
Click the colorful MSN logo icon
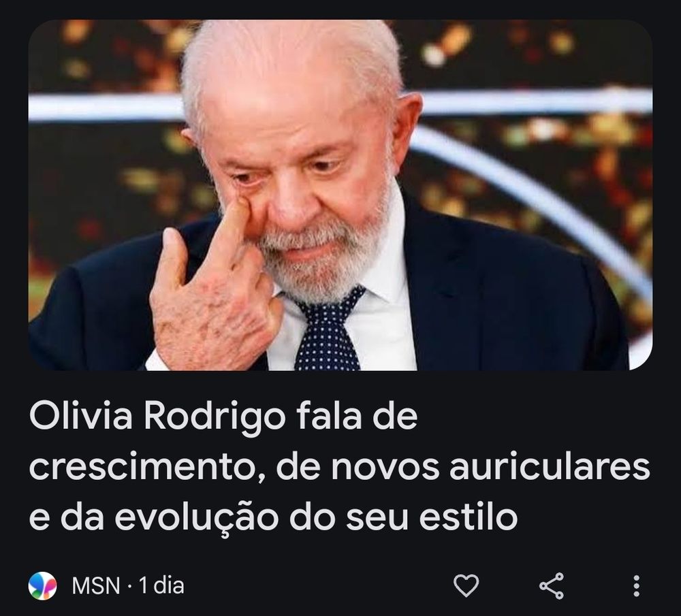(42, 585)
